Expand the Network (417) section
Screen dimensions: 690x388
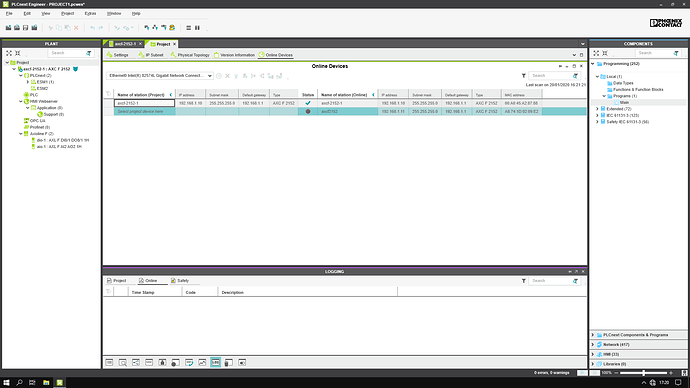[593, 344]
